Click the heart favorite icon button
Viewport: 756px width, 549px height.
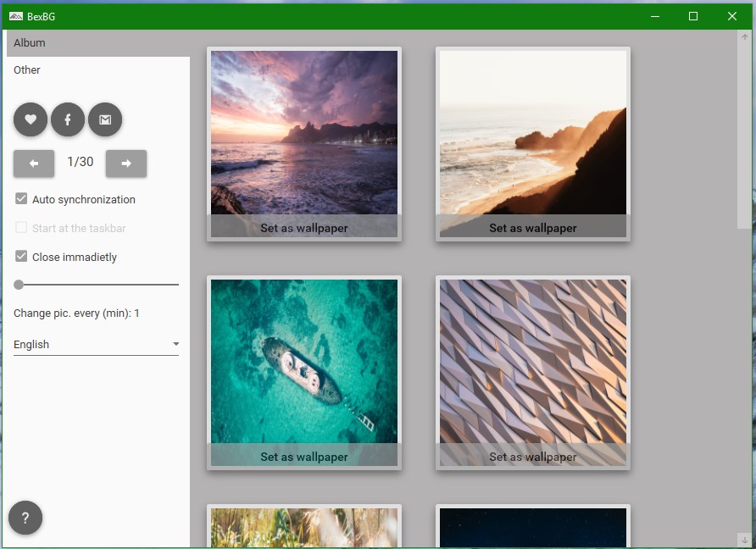point(31,119)
